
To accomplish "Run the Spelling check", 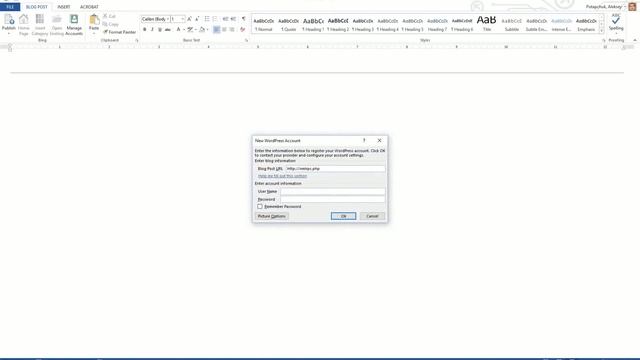I will [616, 24].
